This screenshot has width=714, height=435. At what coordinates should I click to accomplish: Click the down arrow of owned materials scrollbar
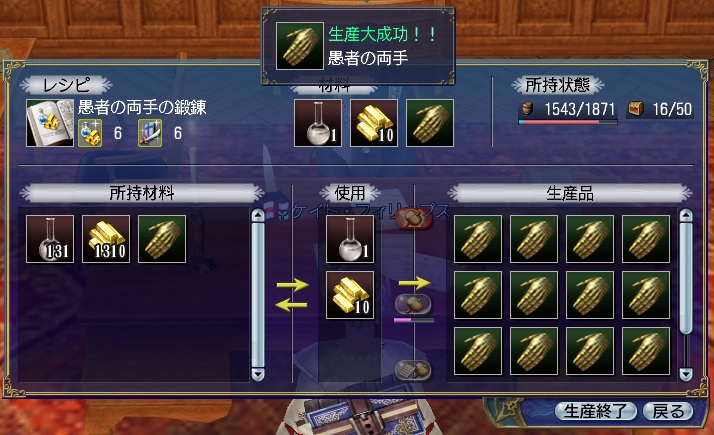tap(258, 374)
